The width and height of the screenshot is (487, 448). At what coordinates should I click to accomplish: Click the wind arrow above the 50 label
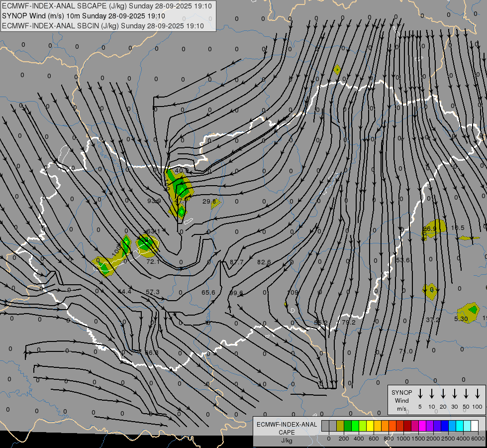[x=466, y=394]
